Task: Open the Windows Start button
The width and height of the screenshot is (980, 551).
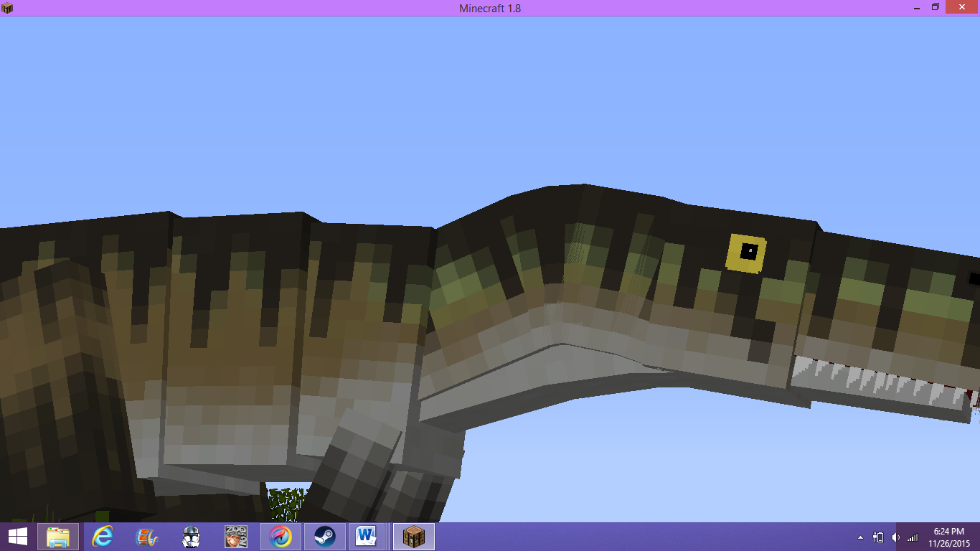Action: (17, 537)
